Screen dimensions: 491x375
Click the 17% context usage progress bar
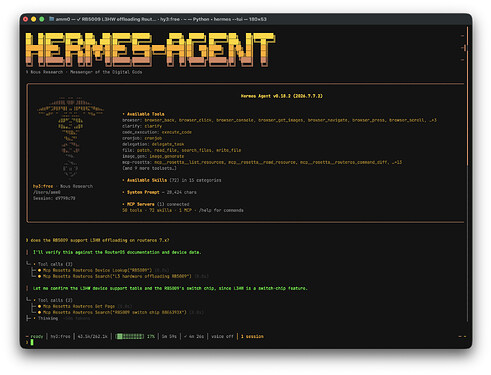130,337
